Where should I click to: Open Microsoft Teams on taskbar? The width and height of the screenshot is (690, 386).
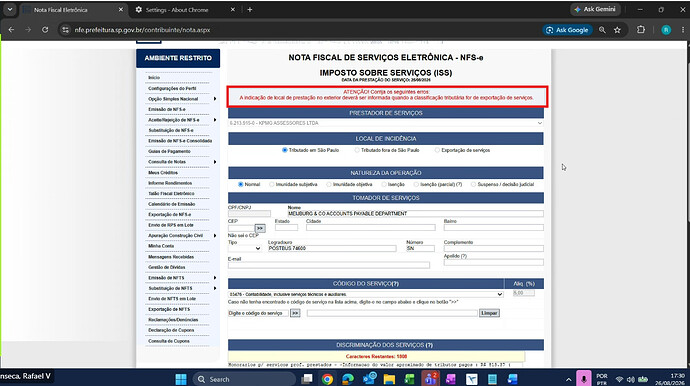click(430, 379)
